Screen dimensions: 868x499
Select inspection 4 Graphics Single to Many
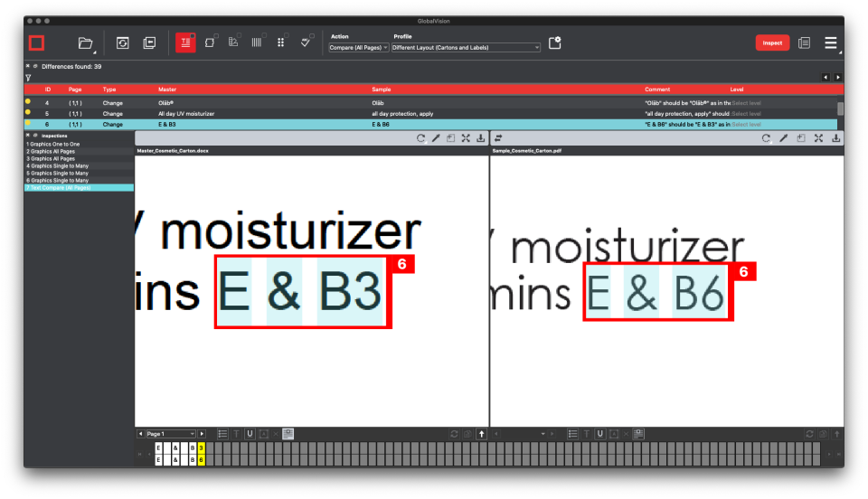coord(79,165)
